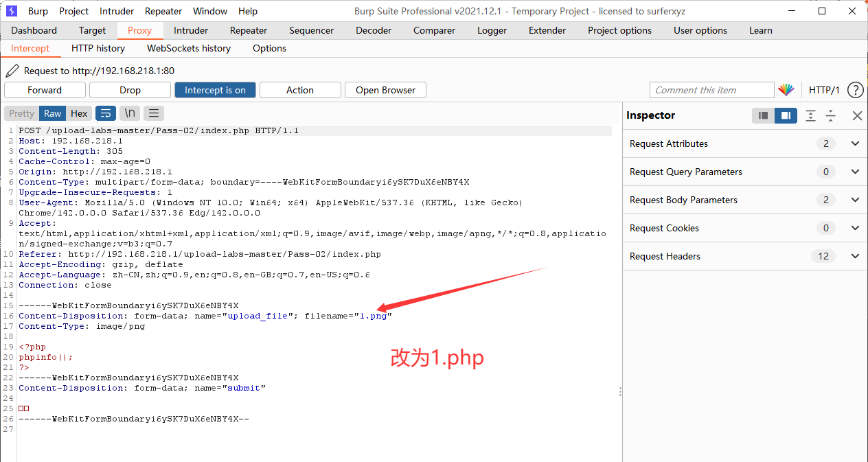Switch editor to Raw view
The width and height of the screenshot is (868, 462).
[53, 113]
